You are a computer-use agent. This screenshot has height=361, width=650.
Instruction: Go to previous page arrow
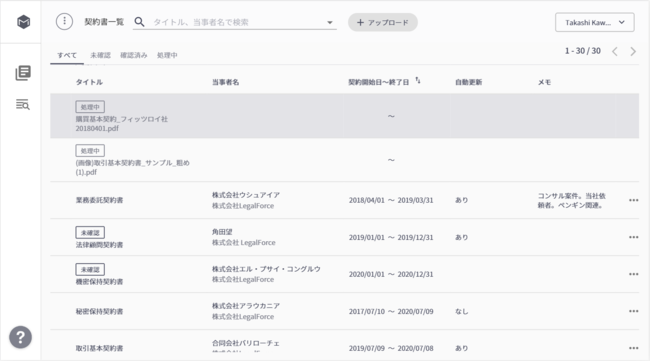pos(615,51)
